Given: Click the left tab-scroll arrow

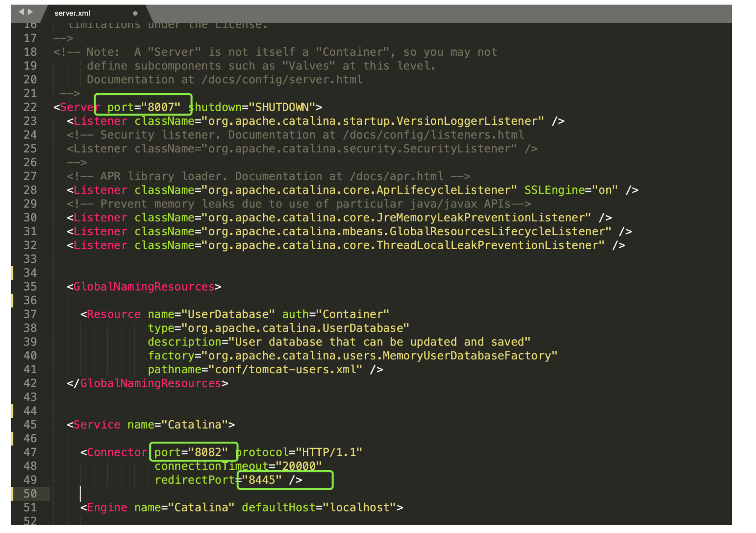Looking at the screenshot, I should (x=21, y=12).
